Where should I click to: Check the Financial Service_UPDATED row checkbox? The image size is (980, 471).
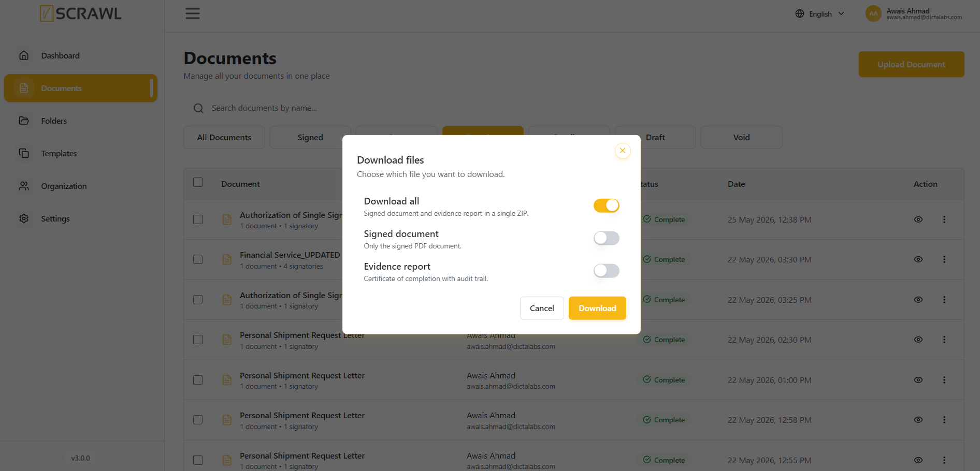pos(198,259)
